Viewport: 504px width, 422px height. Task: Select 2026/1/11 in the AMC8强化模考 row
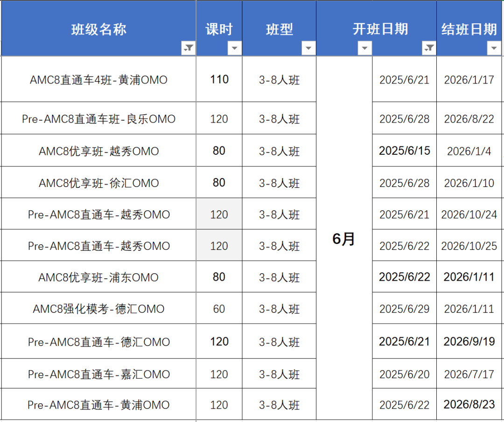469,308
